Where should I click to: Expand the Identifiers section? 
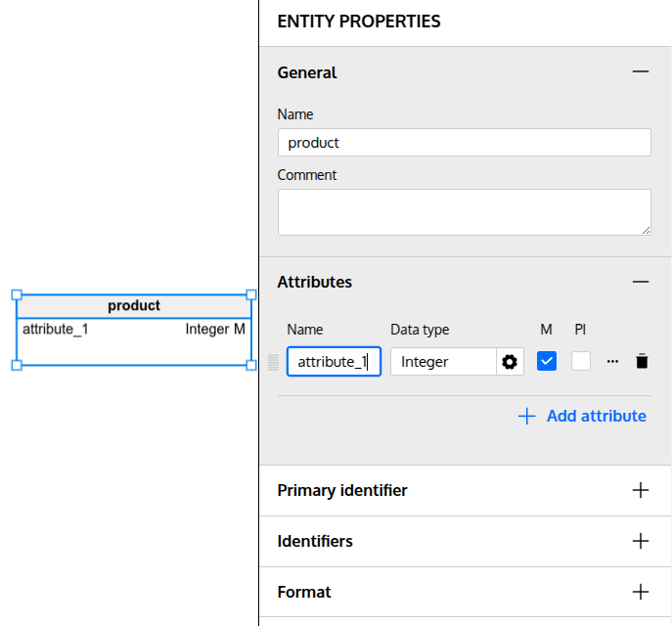pos(641,541)
